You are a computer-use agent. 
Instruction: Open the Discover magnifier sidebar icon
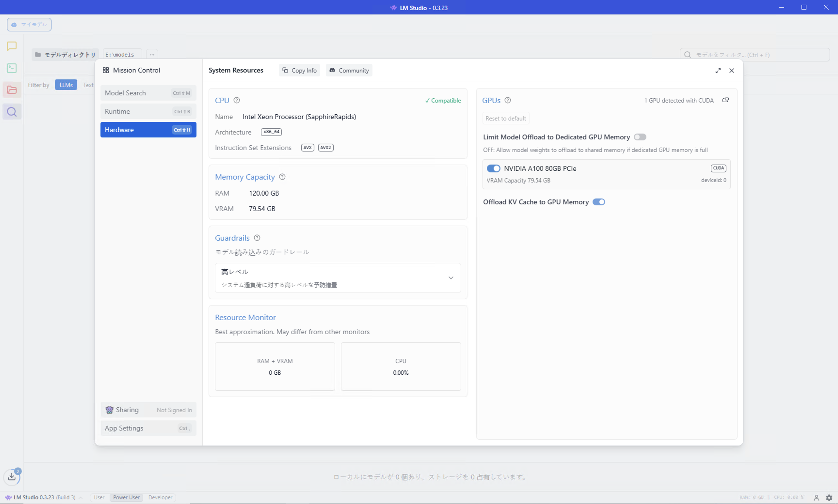pos(12,112)
